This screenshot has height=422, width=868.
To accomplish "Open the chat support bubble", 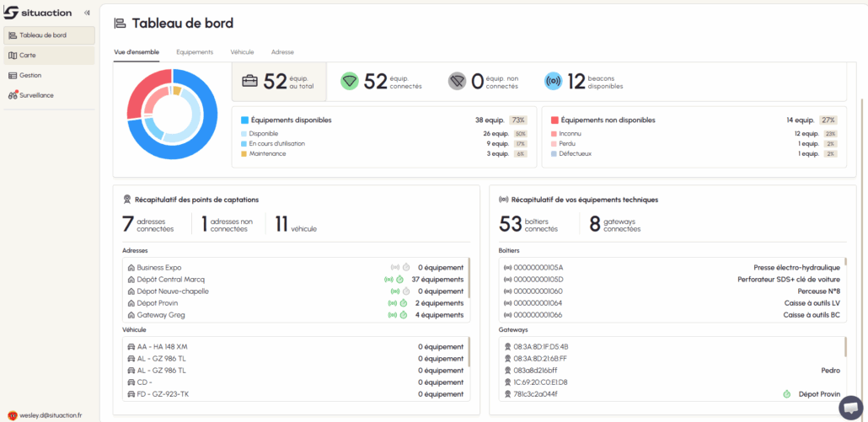I will 850,408.
